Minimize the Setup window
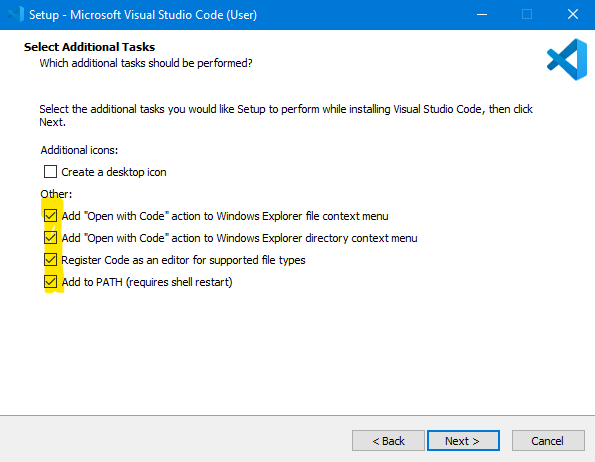 point(482,14)
